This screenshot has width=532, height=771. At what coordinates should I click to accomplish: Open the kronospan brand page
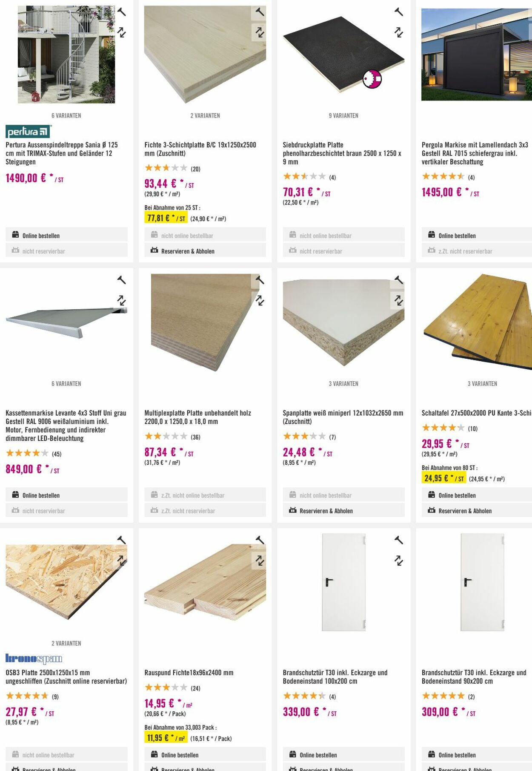pos(34,658)
